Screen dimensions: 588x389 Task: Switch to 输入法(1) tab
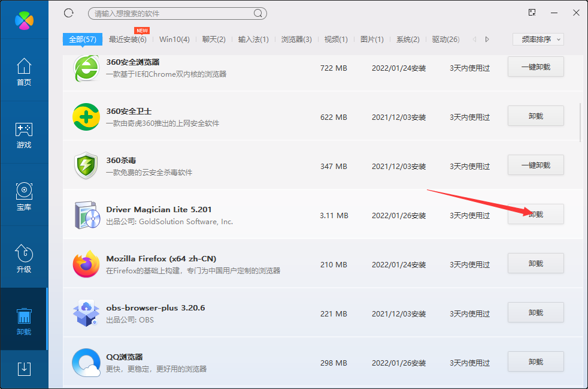[253, 40]
